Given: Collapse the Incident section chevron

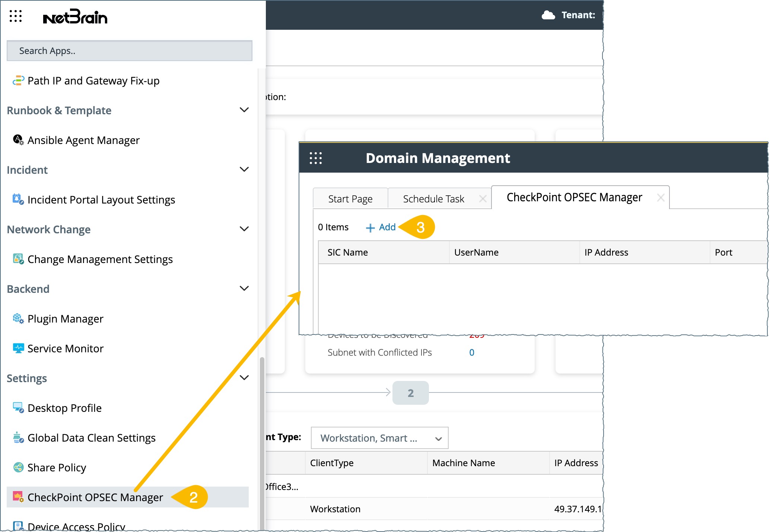Looking at the screenshot, I should pos(244,170).
